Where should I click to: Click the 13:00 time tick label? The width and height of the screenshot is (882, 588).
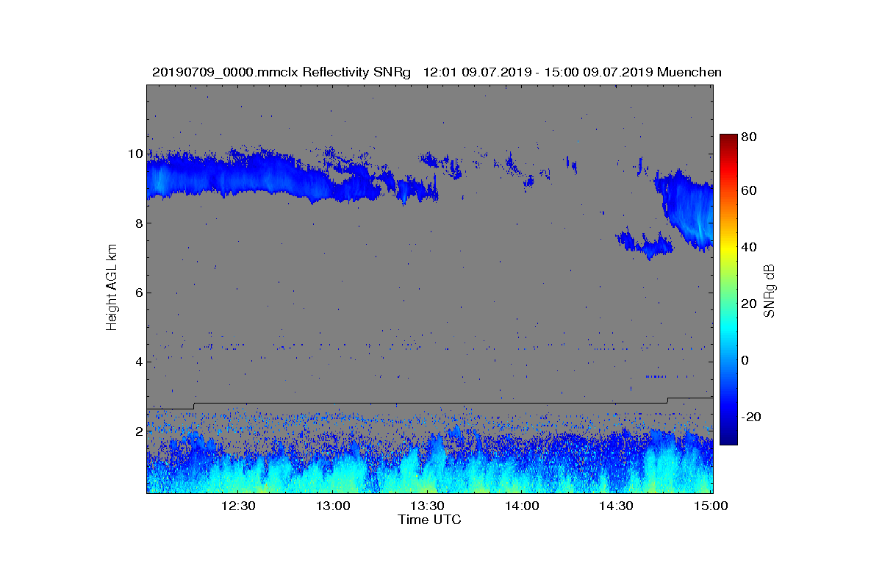tap(332, 506)
